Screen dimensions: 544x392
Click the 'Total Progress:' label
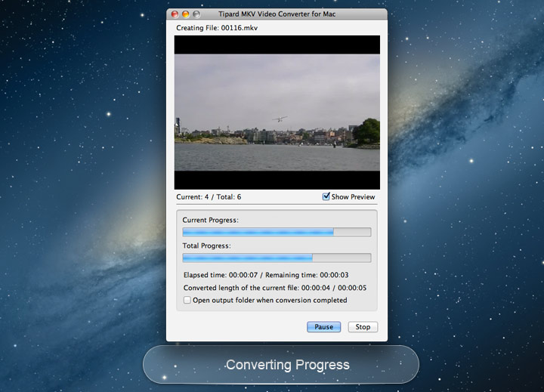[206, 245]
